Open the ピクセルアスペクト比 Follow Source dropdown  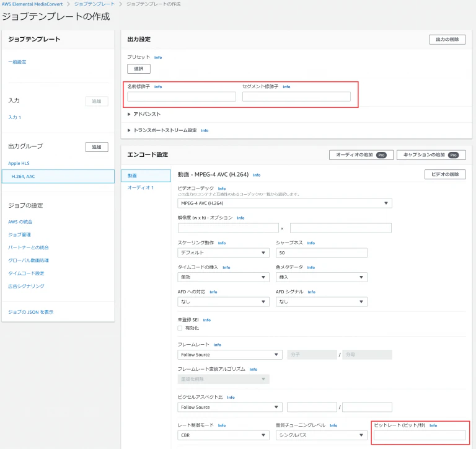pyautogui.click(x=230, y=407)
